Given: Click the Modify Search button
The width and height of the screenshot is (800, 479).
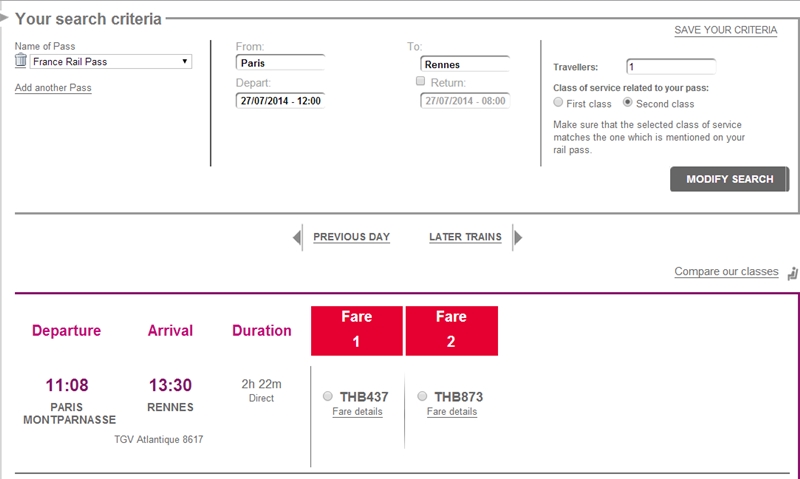Looking at the screenshot, I should coord(730,179).
